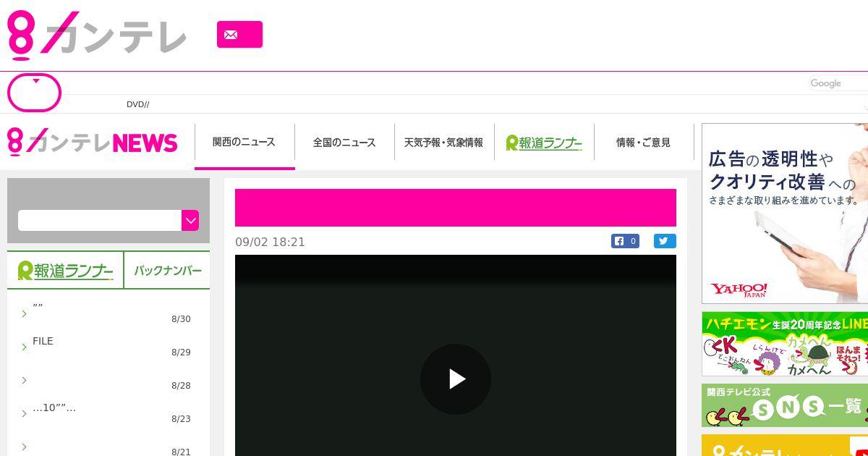The height and width of the screenshot is (456, 868).
Task: Open 天気予報・気象情報 tab
Action: pos(443,143)
